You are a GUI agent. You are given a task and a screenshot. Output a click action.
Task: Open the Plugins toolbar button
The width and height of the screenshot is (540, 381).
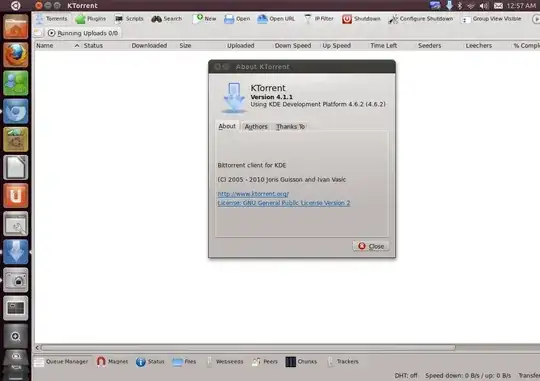point(91,19)
